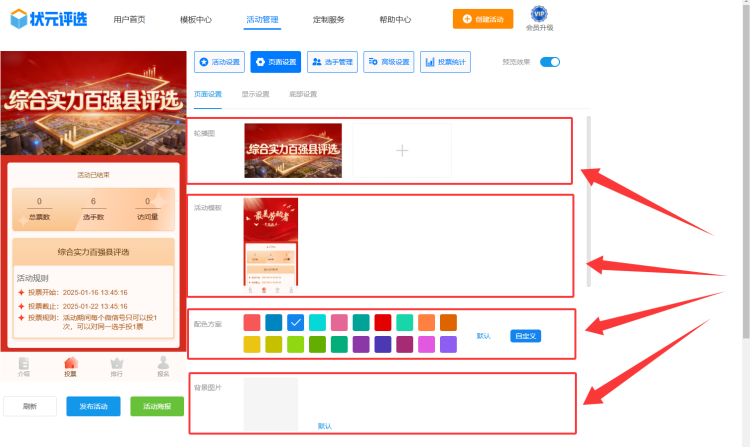Click the 投票截止 date line
The height and width of the screenshot is (447, 750).
[x=73, y=306]
